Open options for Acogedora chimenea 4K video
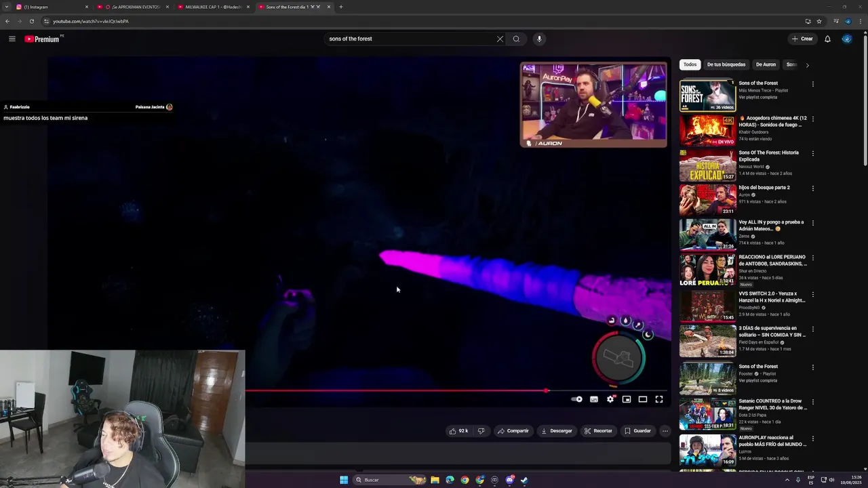This screenshot has width=868, height=488. tap(812, 119)
